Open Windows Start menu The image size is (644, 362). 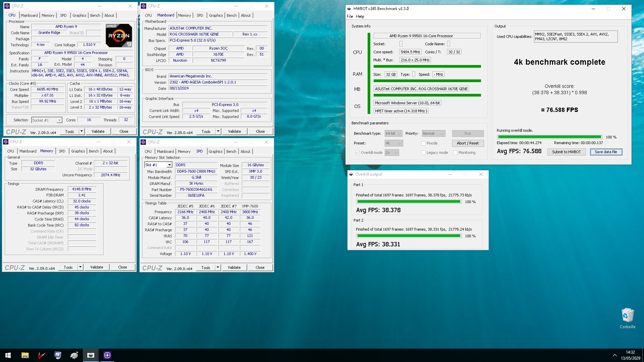point(8,355)
